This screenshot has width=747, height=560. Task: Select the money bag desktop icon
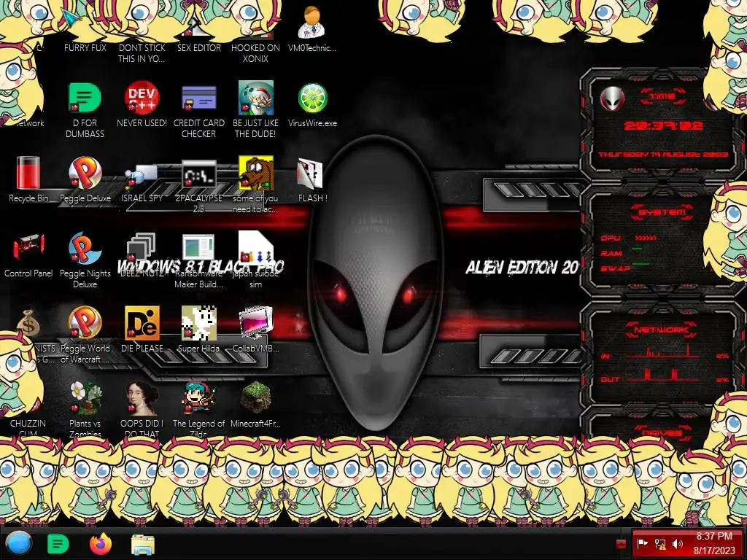pyautogui.click(x=28, y=323)
